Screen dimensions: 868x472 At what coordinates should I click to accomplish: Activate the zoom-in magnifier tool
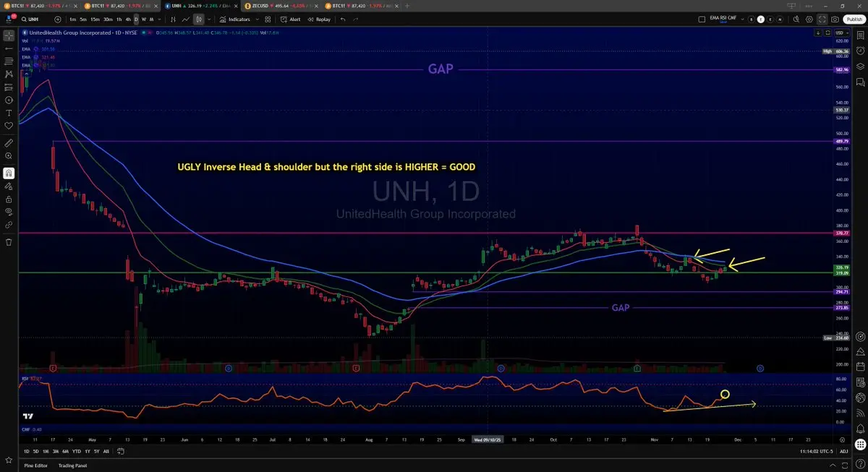pyautogui.click(x=9, y=156)
